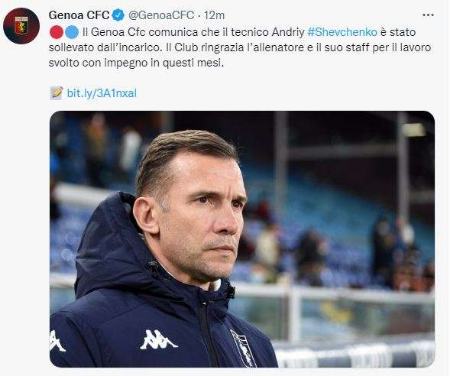Open the 12m tweet timestamp

[214, 15]
